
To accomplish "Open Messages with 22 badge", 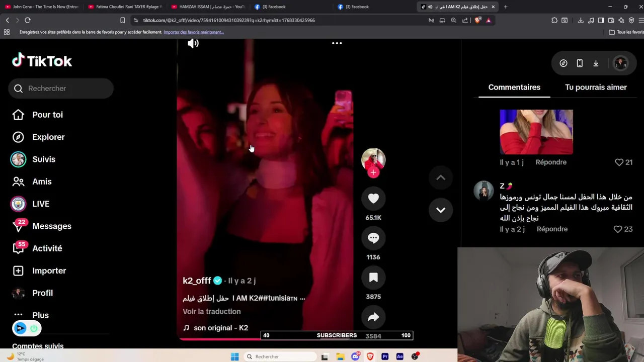I will (x=51, y=226).
